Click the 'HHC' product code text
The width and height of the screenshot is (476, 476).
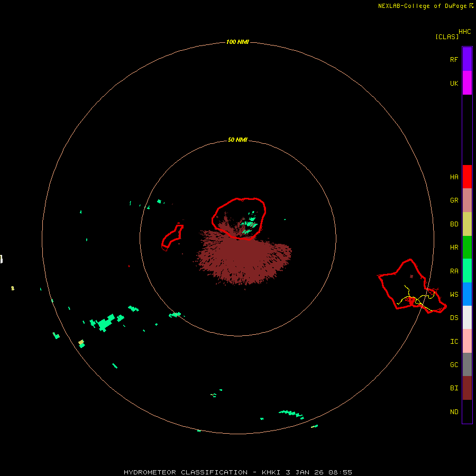pyautogui.click(x=464, y=32)
